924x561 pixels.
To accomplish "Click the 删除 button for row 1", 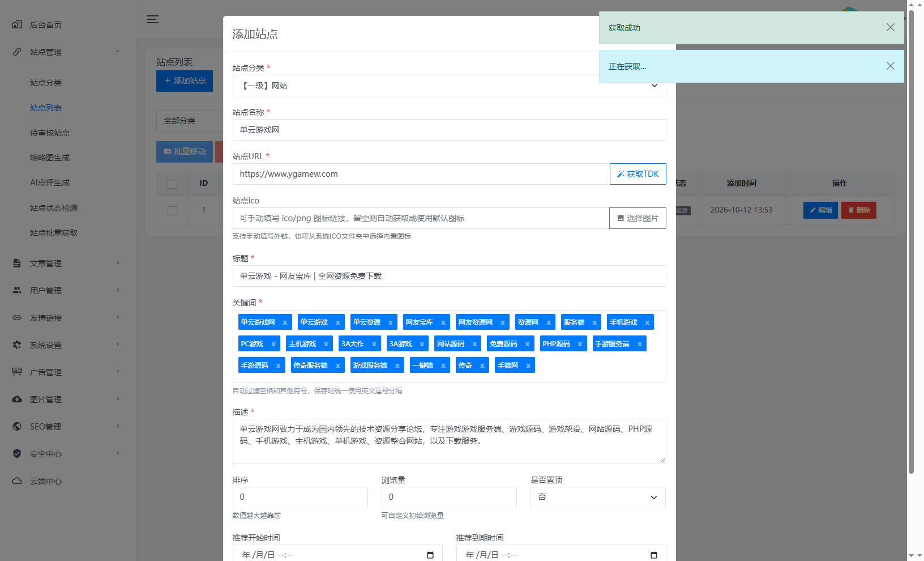I will pos(859,210).
